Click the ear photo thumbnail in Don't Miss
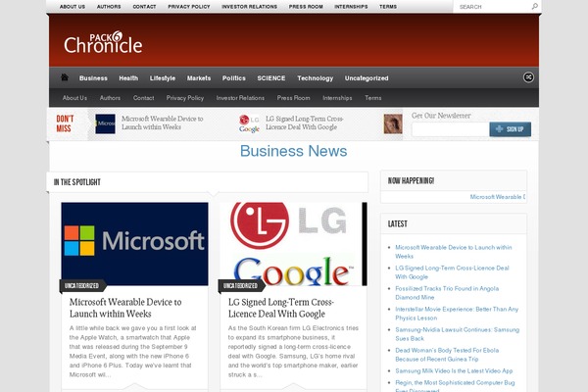Screen dimensions: 588x392 click(x=393, y=123)
